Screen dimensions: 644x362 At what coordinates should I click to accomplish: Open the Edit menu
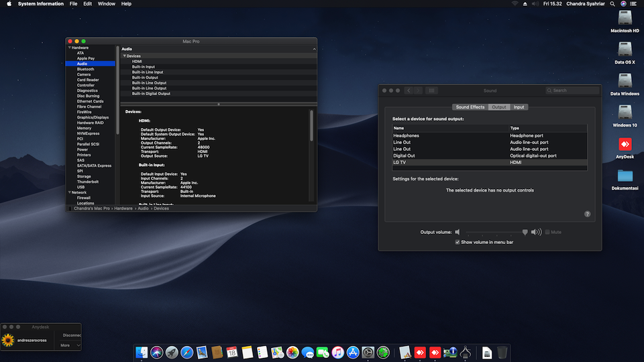pyautogui.click(x=87, y=4)
